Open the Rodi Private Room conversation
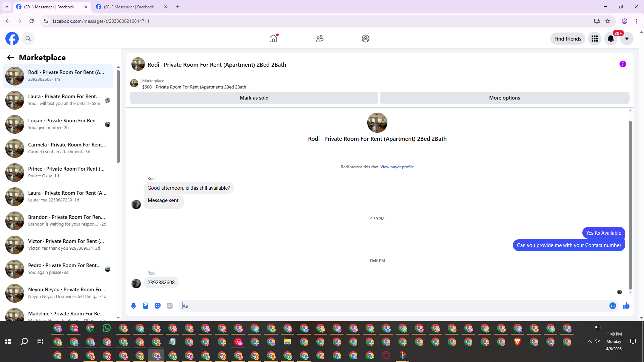This screenshot has height=362, width=644. (58, 76)
